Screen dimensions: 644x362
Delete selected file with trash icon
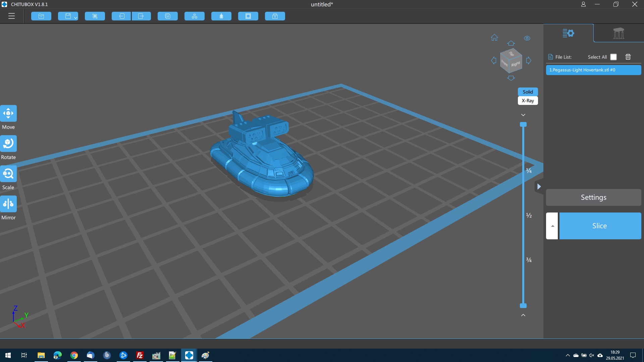(x=628, y=57)
